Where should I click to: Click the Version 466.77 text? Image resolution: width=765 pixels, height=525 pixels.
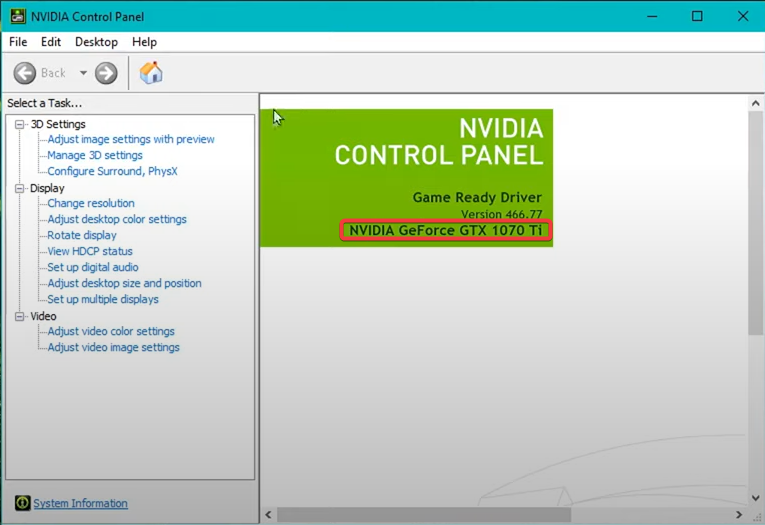[502, 214]
